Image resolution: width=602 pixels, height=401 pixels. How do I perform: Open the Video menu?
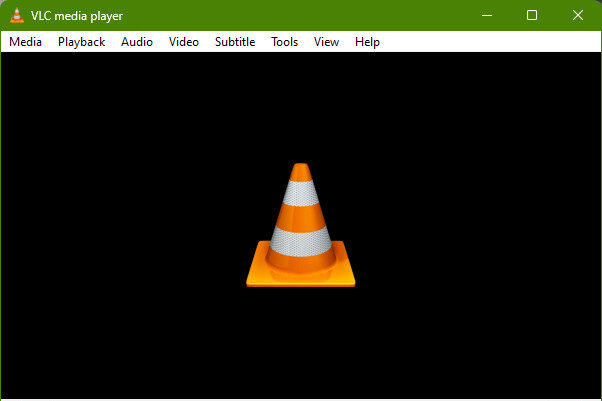184,41
